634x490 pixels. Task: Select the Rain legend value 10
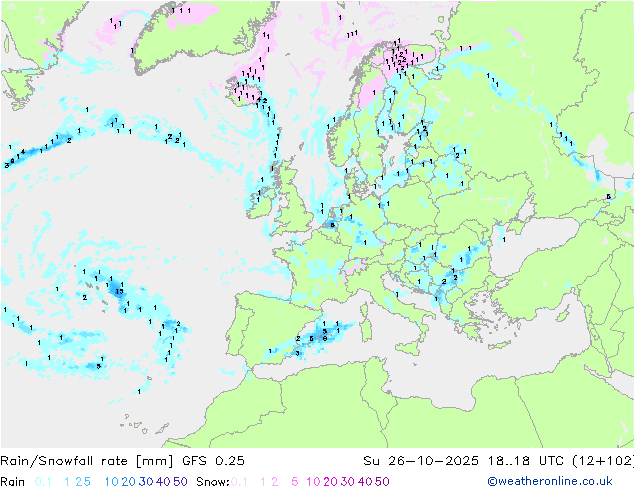[112, 482]
